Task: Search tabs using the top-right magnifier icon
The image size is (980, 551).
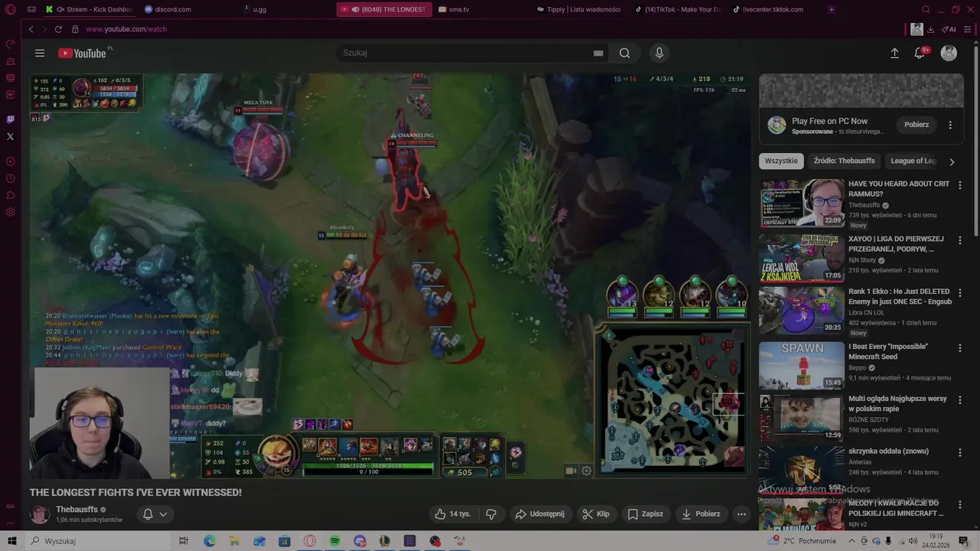Action: [x=926, y=9]
